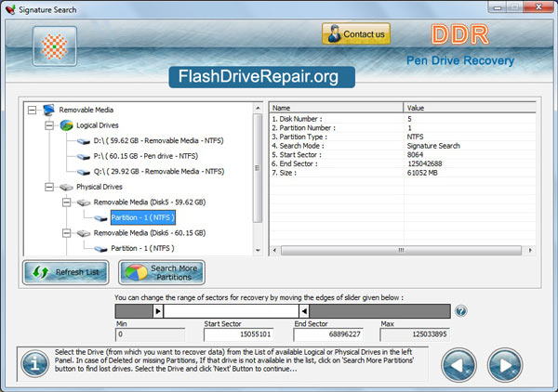The width and height of the screenshot is (558, 392).
Task: Click the Disk5 removable media drive icon
Action: pyautogui.click(x=84, y=203)
